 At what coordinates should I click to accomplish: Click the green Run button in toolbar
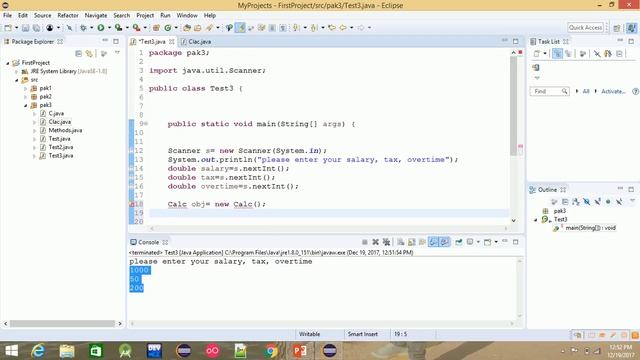click(100, 28)
